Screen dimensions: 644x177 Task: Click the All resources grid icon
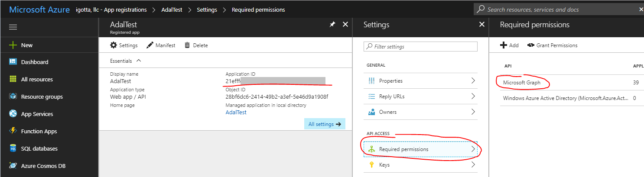(13, 79)
